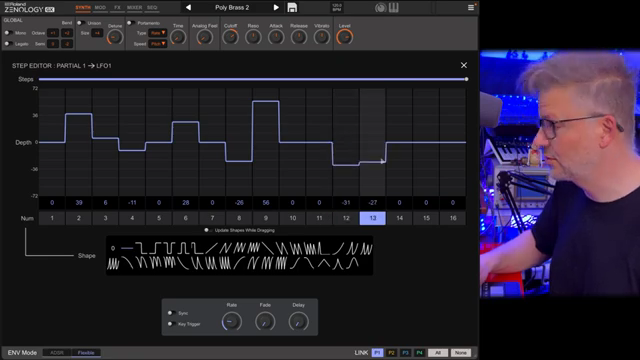Choose the double sawtooth-up shape in first row

(226, 248)
